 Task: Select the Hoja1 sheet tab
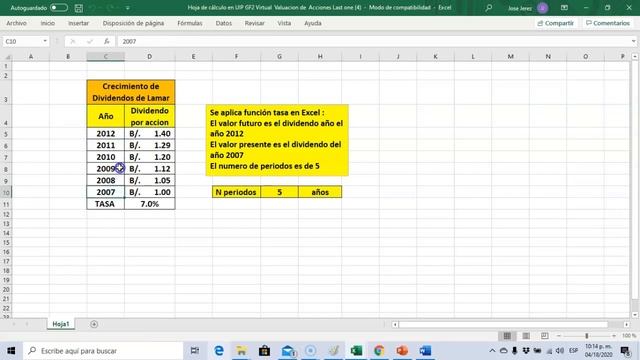[61, 324]
